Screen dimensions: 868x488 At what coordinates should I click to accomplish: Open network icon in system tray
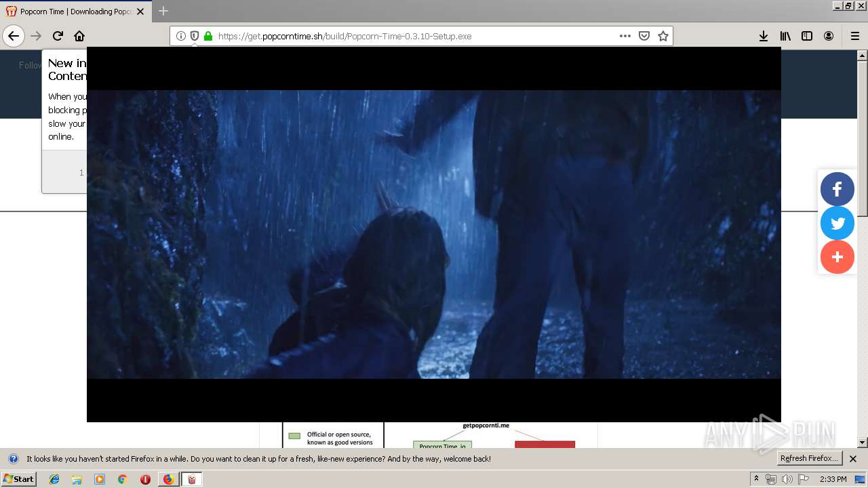pos(771,479)
